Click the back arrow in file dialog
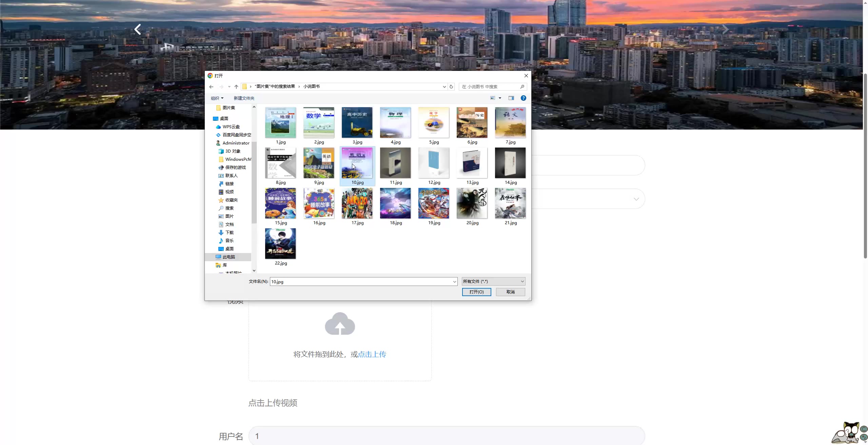 point(211,87)
